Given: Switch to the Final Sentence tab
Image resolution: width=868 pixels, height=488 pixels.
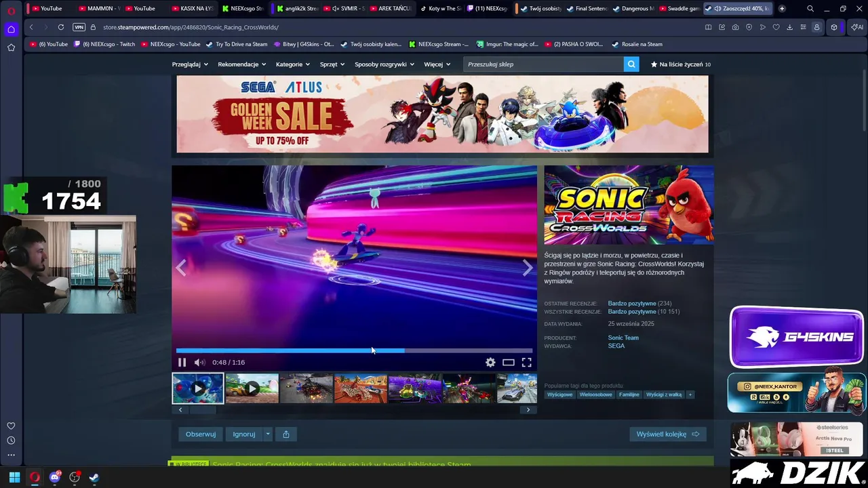Looking at the screenshot, I should [x=587, y=9].
